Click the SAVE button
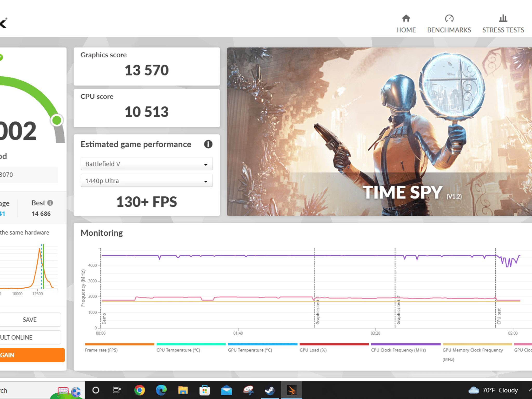Viewport: 532px width, 399px height. [x=30, y=320]
